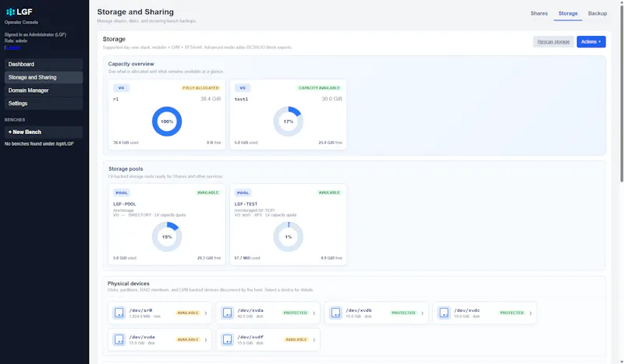624x364 pixels.
Task: Click the '29.3 GiB free' value
Action: tap(209, 258)
